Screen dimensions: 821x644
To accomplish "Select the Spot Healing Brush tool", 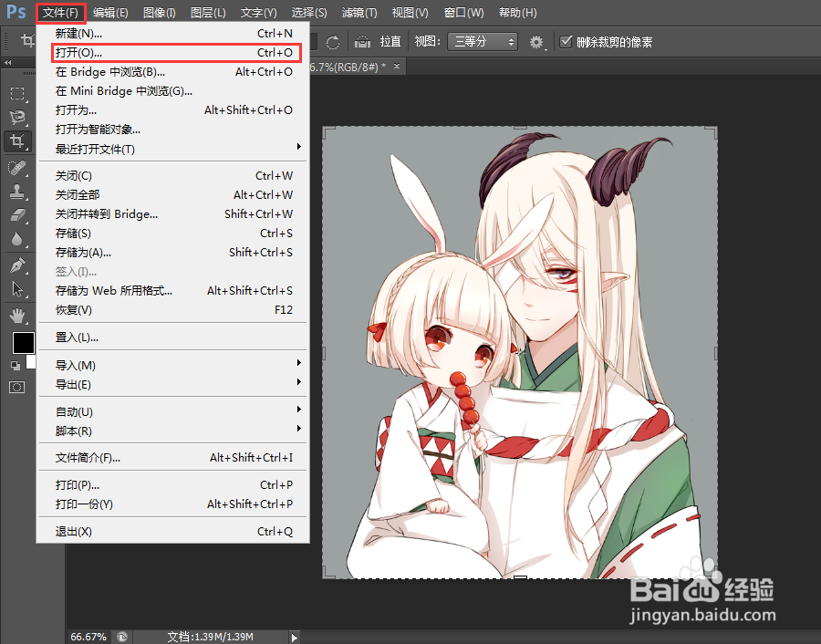I will point(18,168).
